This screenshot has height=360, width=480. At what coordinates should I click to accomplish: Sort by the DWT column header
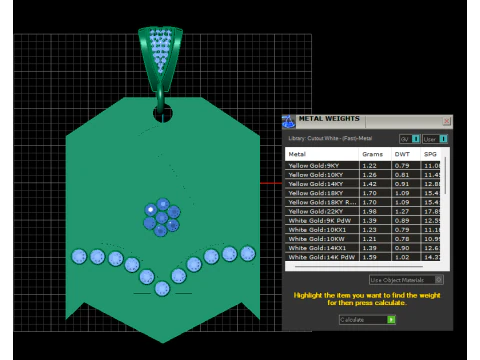tap(406, 154)
